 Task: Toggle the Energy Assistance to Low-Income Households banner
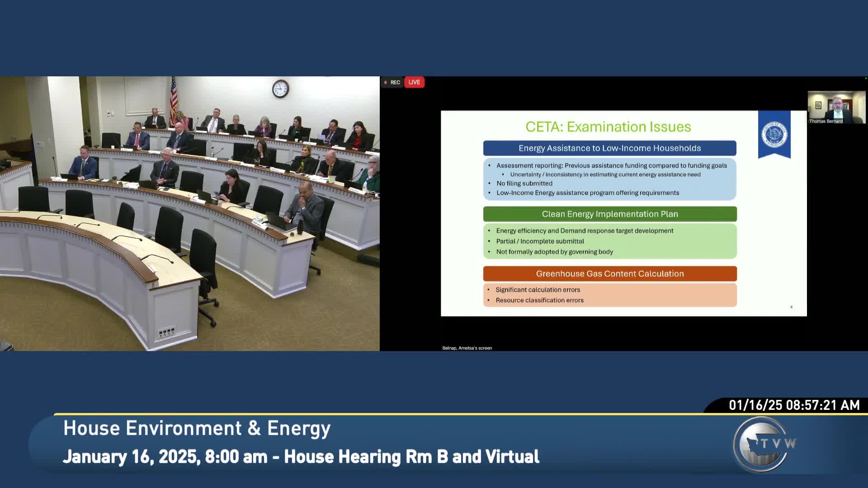point(610,148)
